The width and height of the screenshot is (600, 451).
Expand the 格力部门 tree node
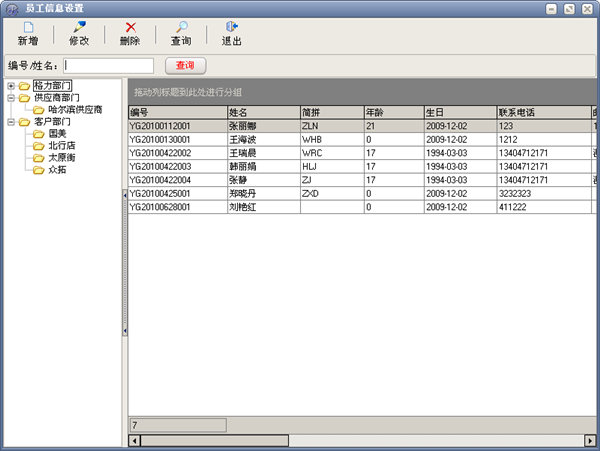pyautogui.click(x=10, y=85)
